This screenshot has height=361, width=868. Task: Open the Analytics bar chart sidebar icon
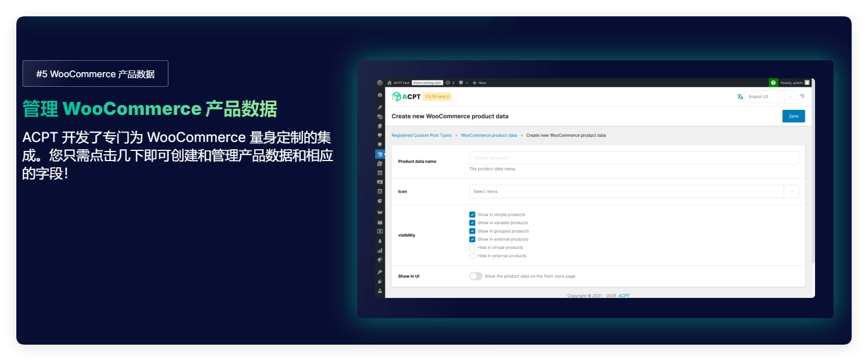(x=380, y=251)
